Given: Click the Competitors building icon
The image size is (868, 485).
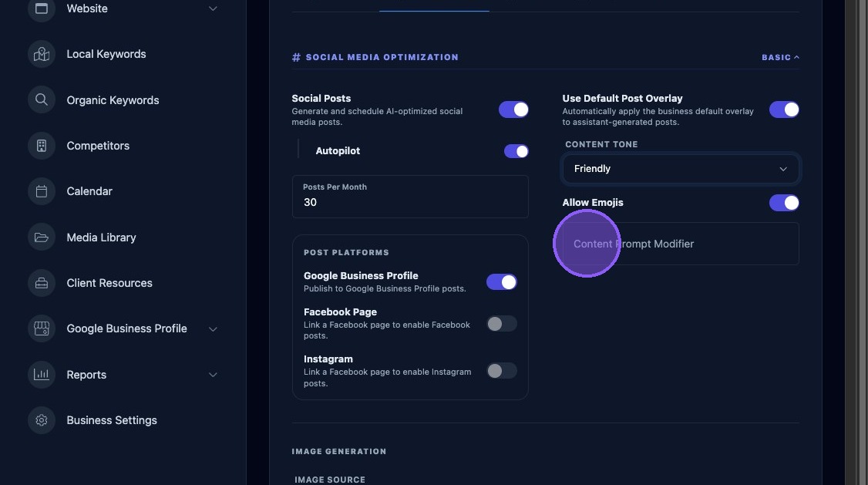Looking at the screenshot, I should (x=42, y=146).
